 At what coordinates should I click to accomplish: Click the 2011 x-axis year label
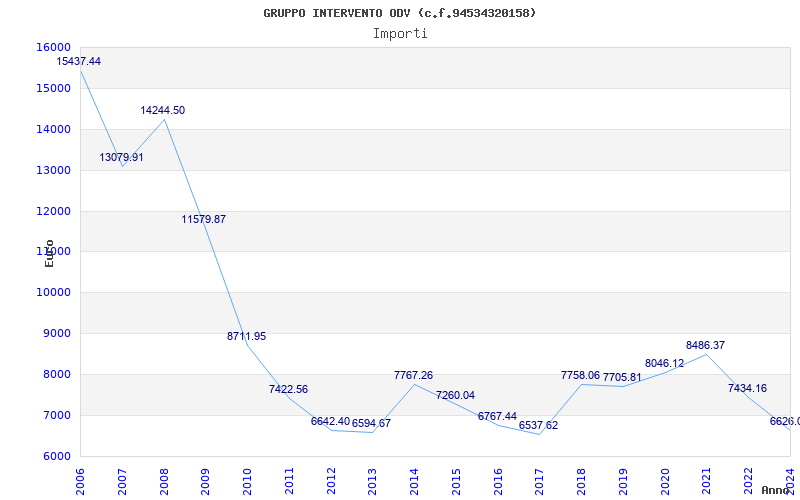point(289,481)
